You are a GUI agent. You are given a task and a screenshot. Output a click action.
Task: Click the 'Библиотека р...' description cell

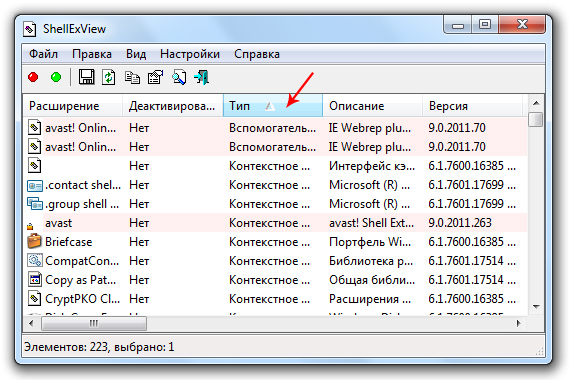tap(371, 261)
